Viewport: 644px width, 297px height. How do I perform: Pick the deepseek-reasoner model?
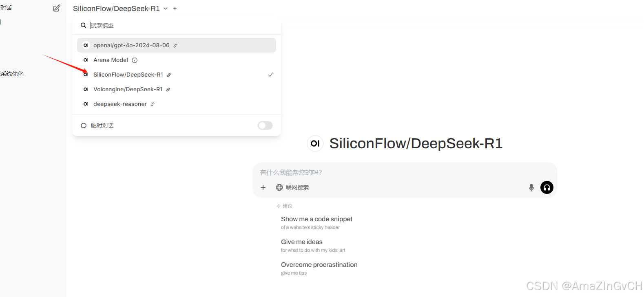click(120, 104)
